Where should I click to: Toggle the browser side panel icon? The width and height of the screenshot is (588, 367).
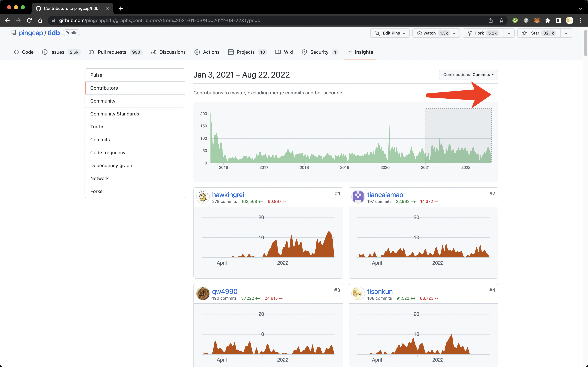pos(559,20)
